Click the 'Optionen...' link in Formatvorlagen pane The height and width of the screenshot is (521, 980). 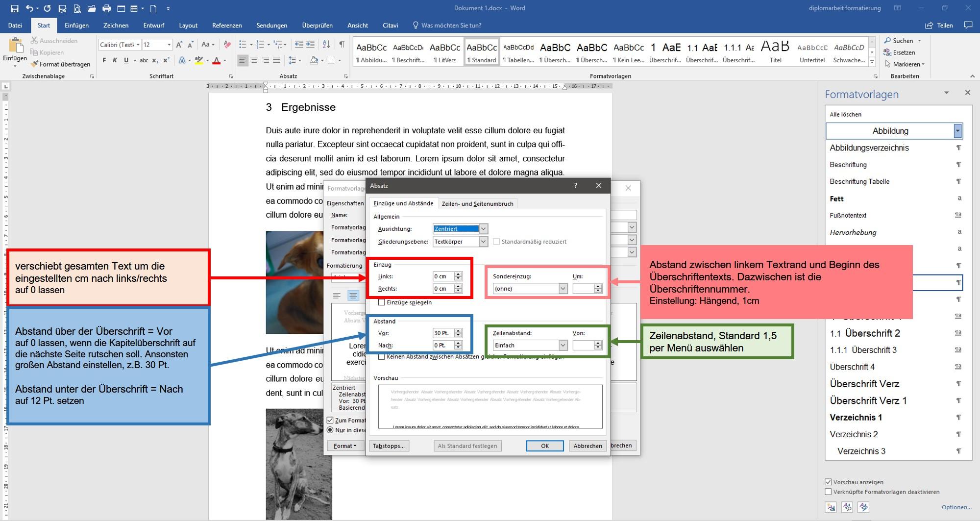(x=956, y=507)
